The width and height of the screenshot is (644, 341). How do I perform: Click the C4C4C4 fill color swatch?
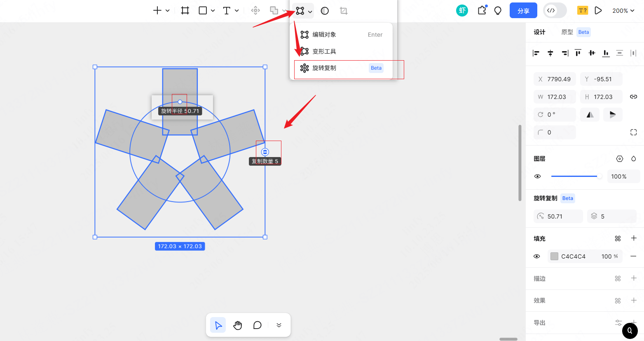pyautogui.click(x=554, y=256)
